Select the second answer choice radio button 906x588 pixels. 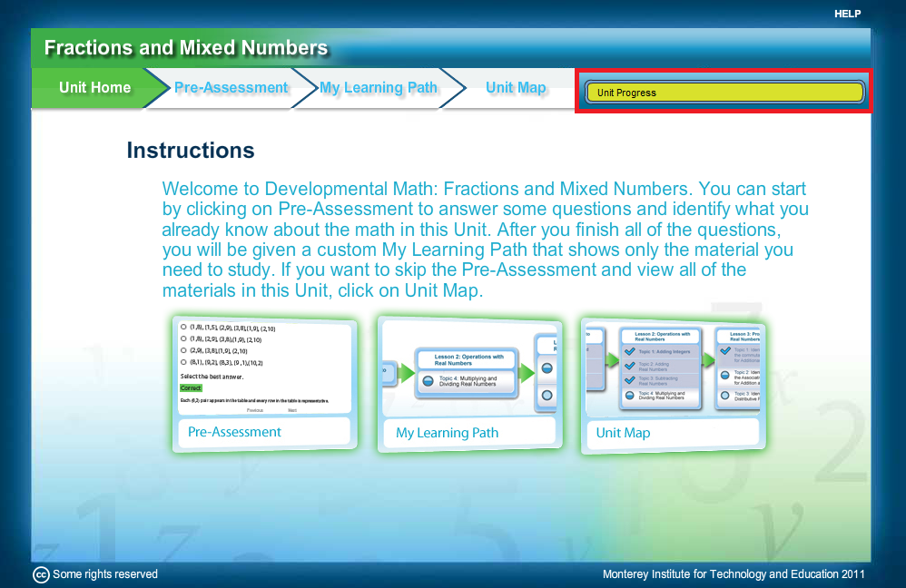click(183, 339)
